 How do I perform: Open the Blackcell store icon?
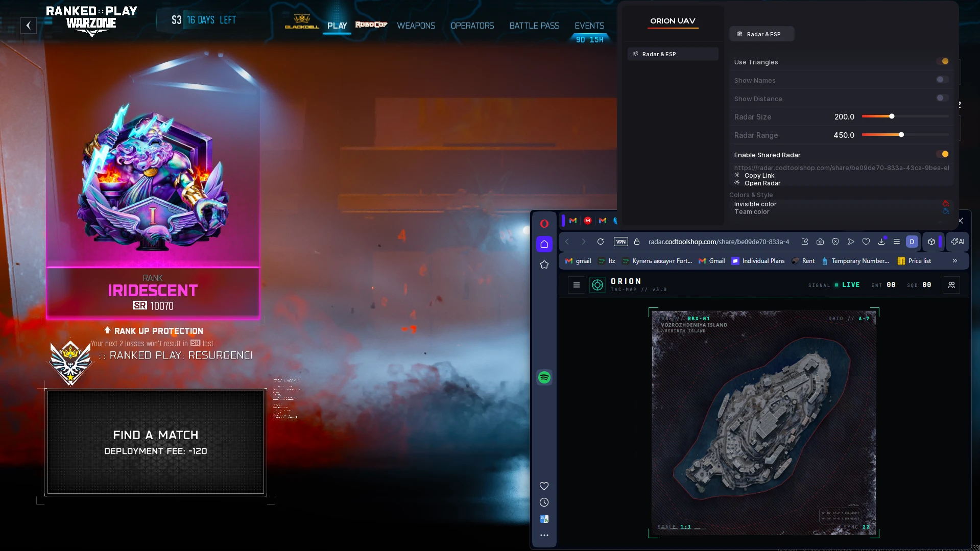302,21
